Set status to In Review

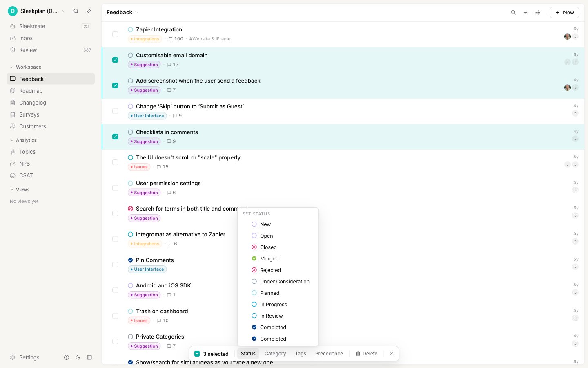[x=278, y=316]
